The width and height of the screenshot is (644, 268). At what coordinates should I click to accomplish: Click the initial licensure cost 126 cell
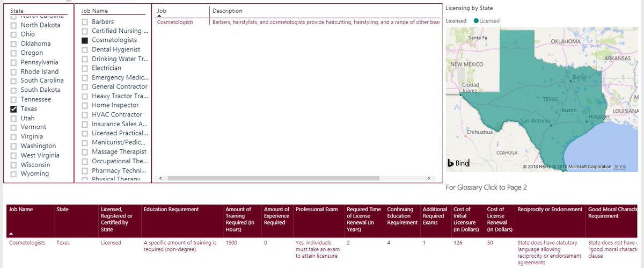click(458, 243)
